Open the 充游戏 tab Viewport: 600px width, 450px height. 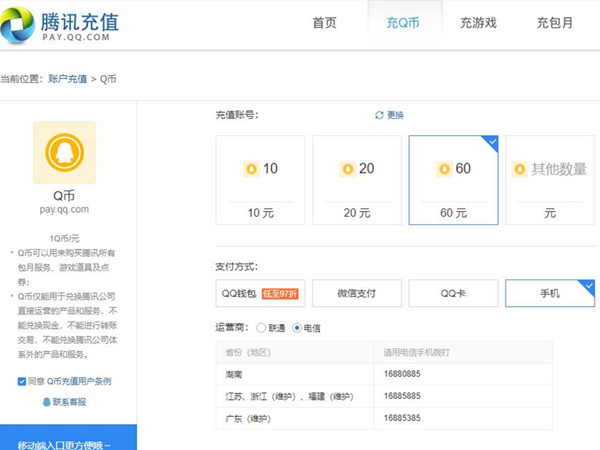coord(478,23)
